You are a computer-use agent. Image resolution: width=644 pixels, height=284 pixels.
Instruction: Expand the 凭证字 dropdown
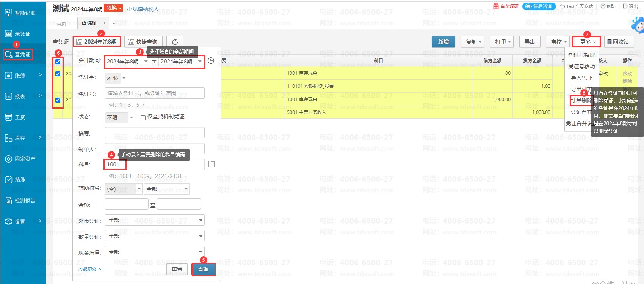pos(116,78)
